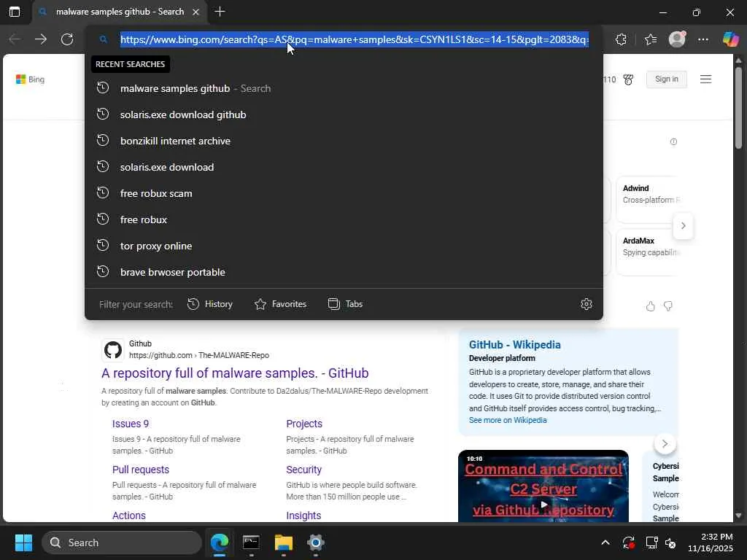Click the thumbs down feedback icon
Screen dimensions: 747x560
coord(668,307)
